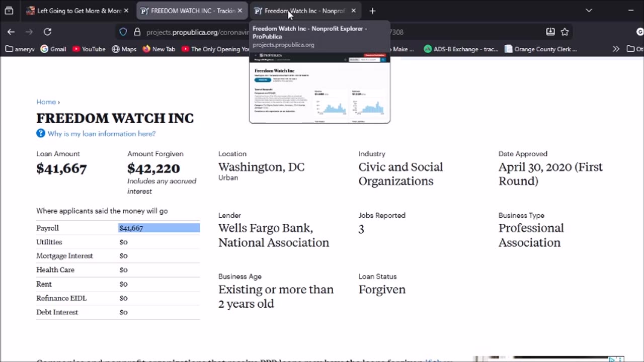Click 'Existing or more than 2 years old'
Screen dimensions: 644x362
(276, 297)
